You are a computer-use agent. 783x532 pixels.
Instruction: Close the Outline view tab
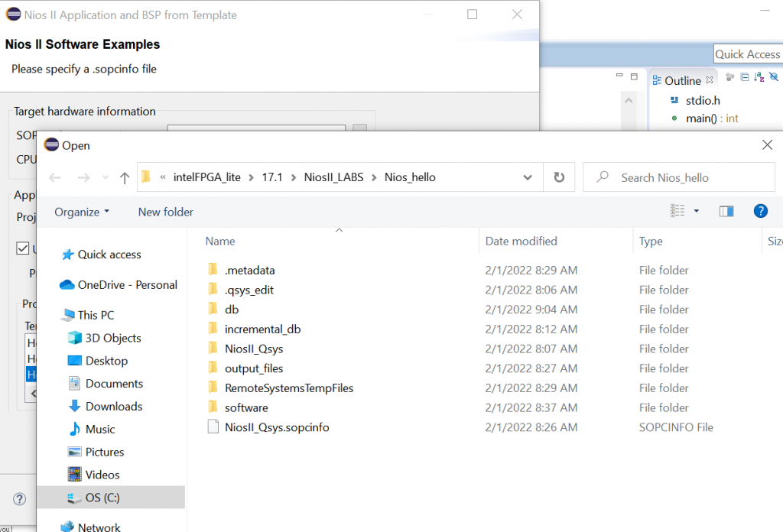coord(710,79)
